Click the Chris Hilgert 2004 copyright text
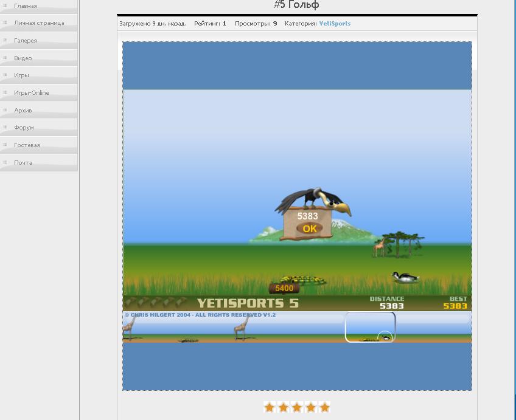Screen dimensions: 516x420 [x=200, y=315]
